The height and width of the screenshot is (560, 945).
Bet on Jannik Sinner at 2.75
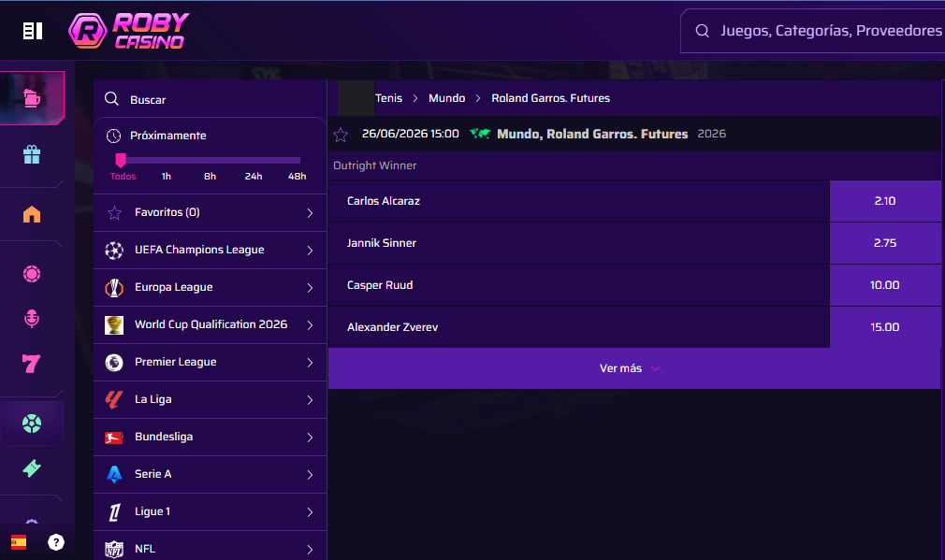[x=885, y=243]
